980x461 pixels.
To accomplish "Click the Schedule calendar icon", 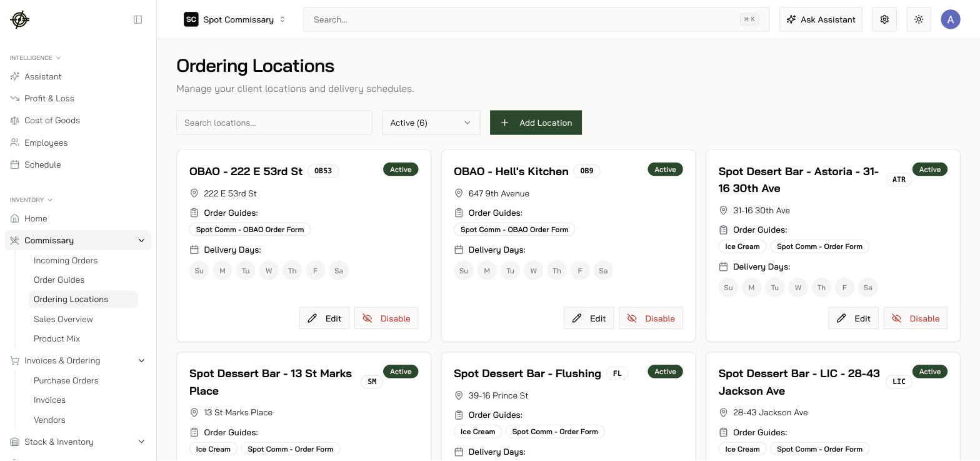I will click(15, 165).
